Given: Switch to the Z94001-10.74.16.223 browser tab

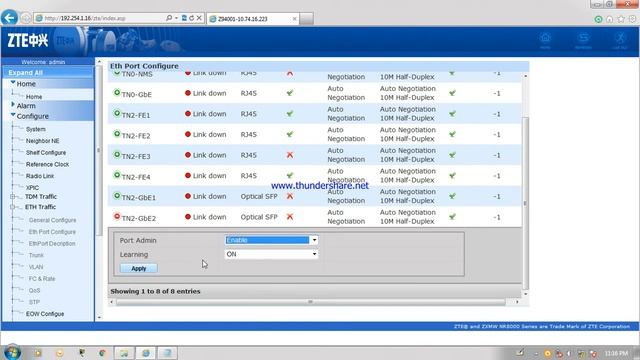Looking at the screenshot, I should click(252, 19).
